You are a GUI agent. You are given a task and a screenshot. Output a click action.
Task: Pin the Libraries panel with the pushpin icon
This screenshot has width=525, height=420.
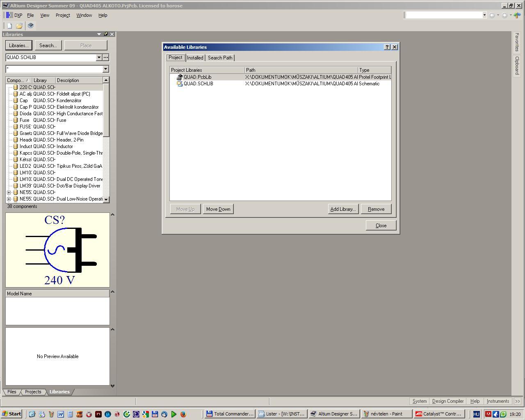(x=106, y=34)
